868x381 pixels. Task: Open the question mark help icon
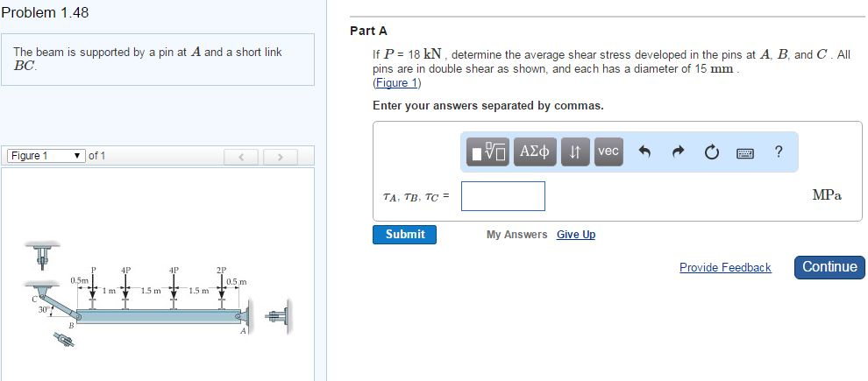(779, 152)
